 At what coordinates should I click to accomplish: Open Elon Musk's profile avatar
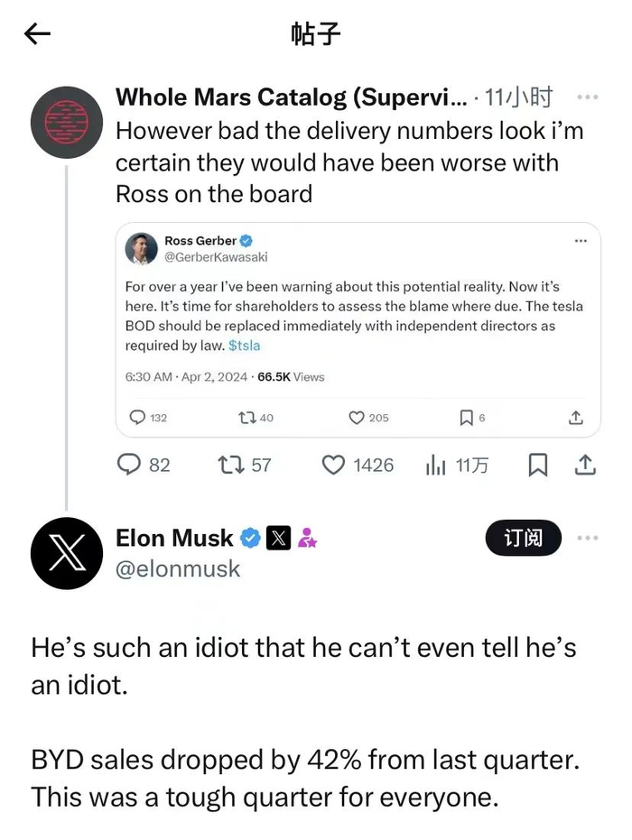66,553
